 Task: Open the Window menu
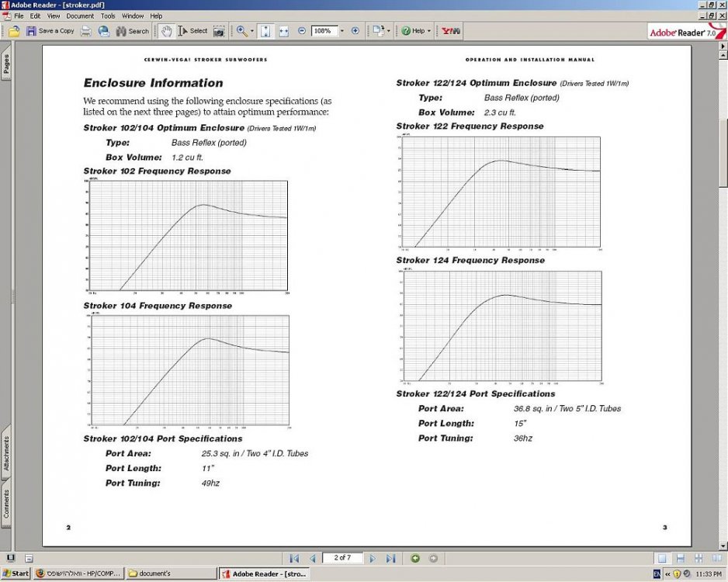pos(133,16)
